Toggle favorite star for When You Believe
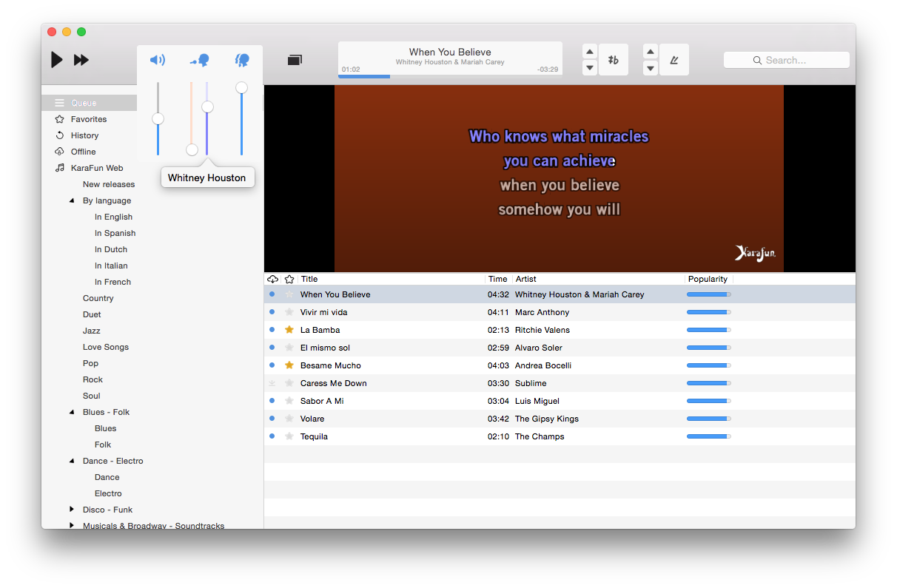The image size is (897, 588). (289, 294)
